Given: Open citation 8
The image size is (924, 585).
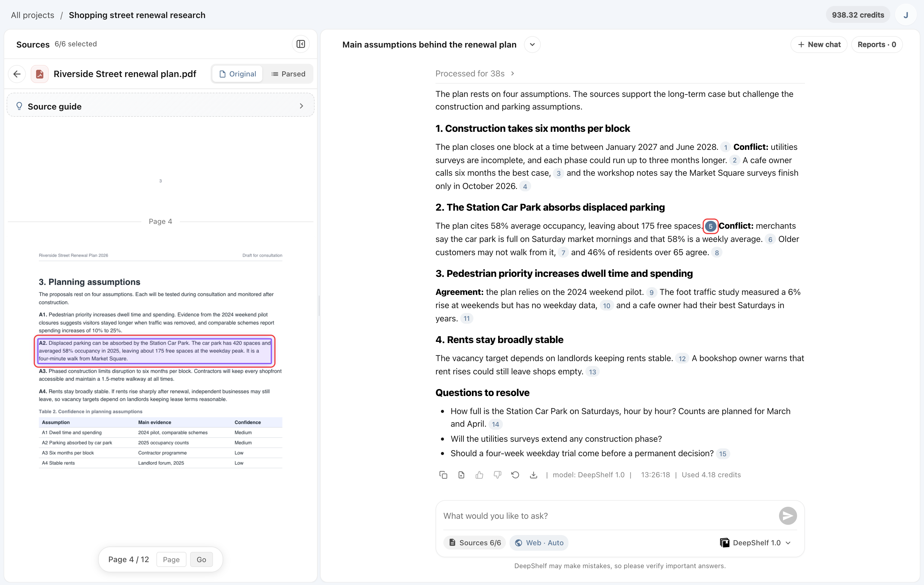Looking at the screenshot, I should [716, 252].
